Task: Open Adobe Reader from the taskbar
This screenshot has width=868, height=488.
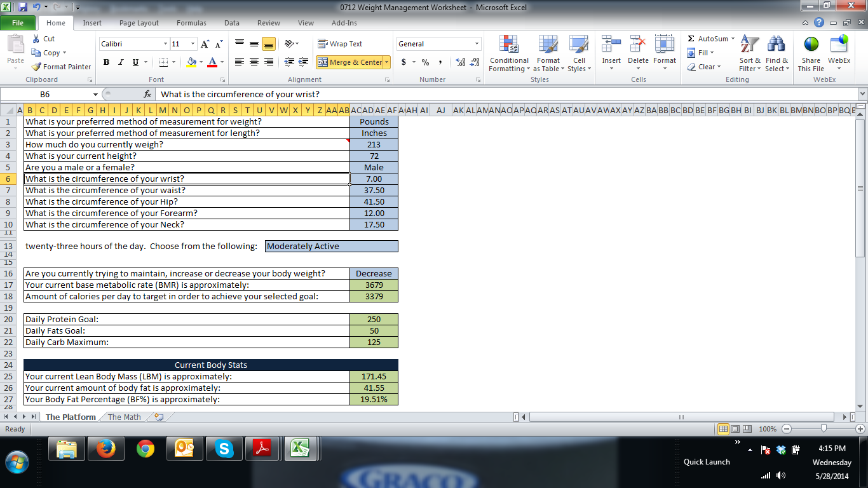Action: pos(262,449)
